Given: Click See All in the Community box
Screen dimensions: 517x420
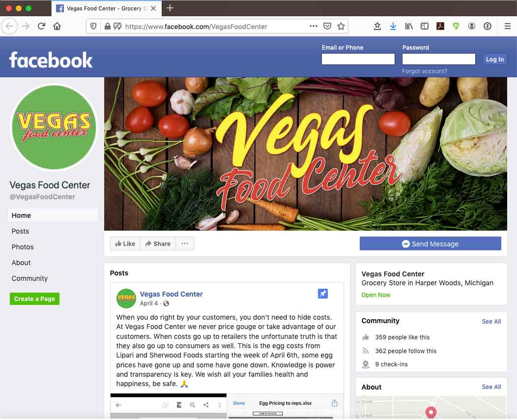Looking at the screenshot, I should [491, 321].
